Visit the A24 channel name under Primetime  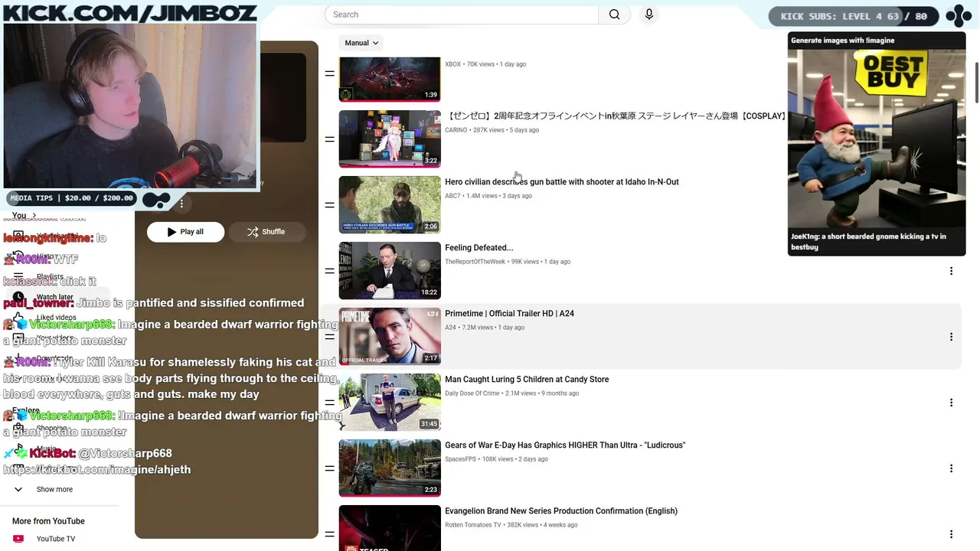pyautogui.click(x=450, y=328)
